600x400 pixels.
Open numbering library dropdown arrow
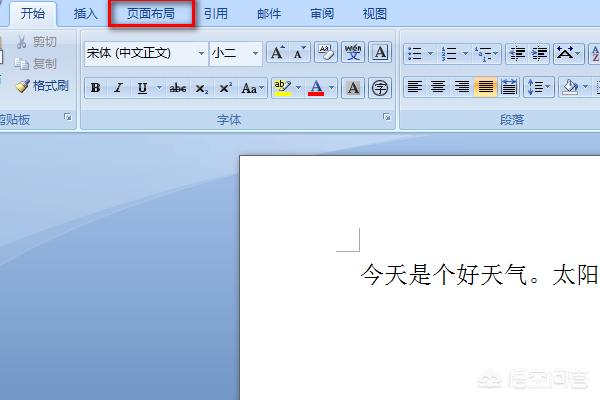point(465,54)
